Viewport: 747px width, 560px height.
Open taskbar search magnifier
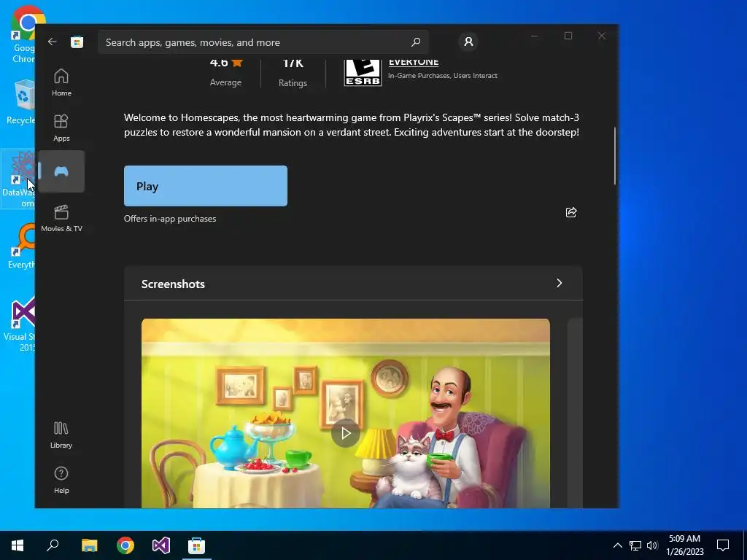(53, 545)
